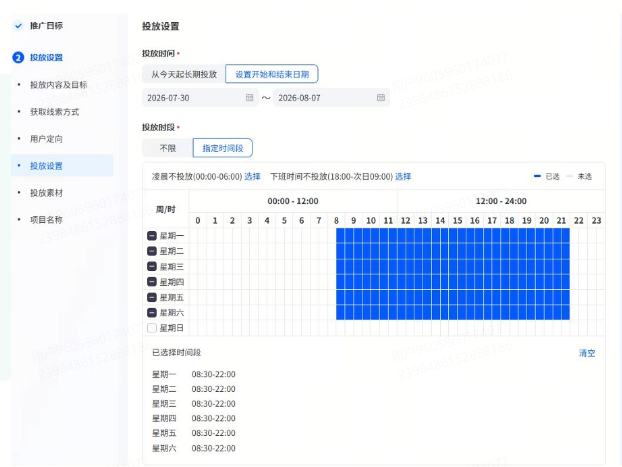Jump to 获取线索方式 section
The image size is (622, 467).
pos(54,112)
